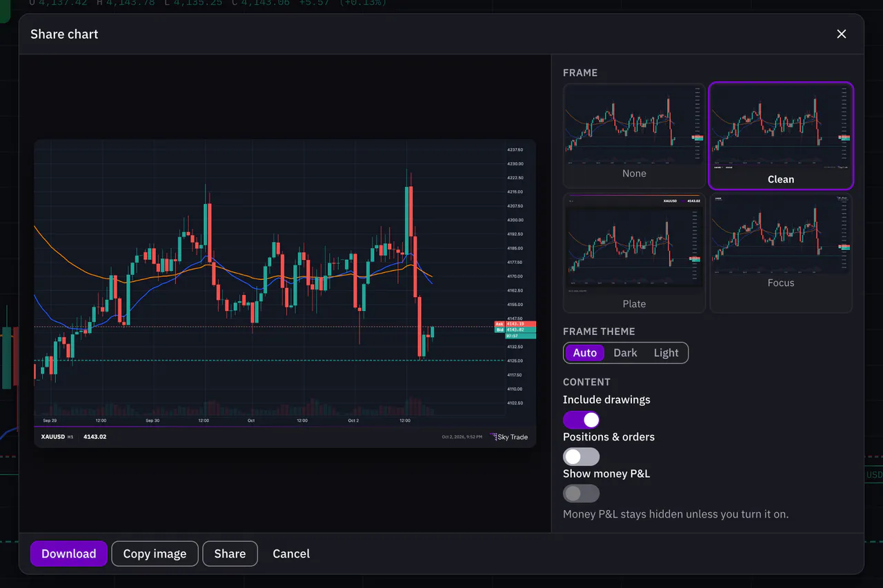Click the Sep 29 date axis label
Screen dimensions: 883x588
pos(50,420)
